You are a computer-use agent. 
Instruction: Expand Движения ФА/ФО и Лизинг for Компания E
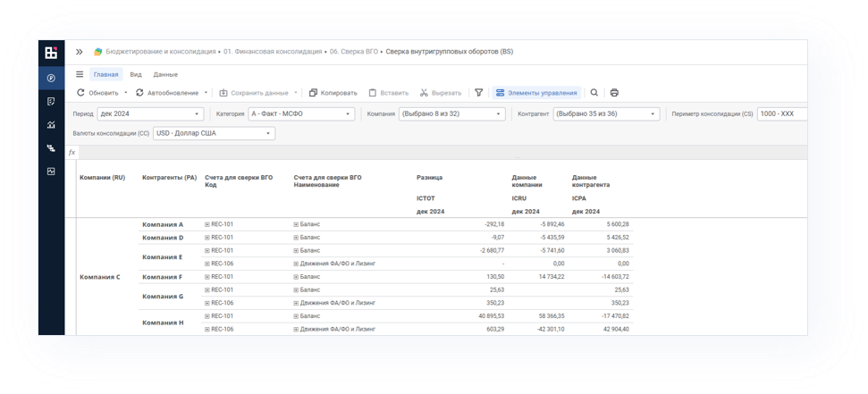point(296,264)
